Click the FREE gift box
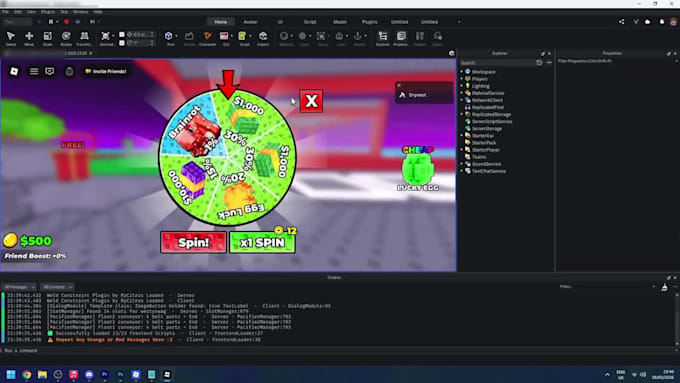Image resolution: width=680 pixels, height=383 pixels. (x=73, y=161)
